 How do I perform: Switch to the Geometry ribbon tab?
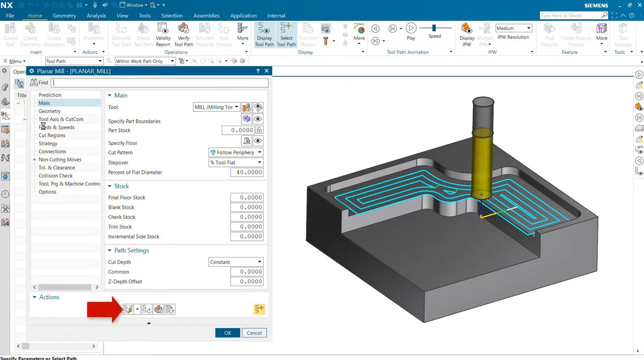point(64,16)
